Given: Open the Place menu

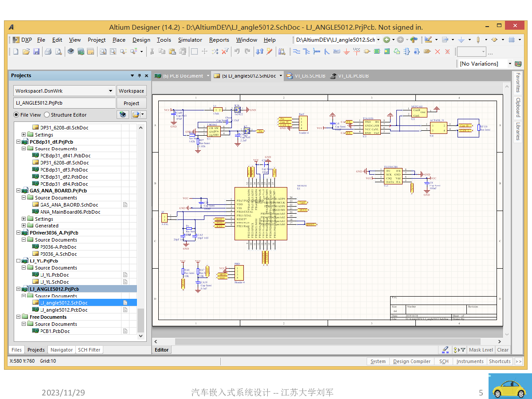Looking at the screenshot, I should pyautogui.click(x=119, y=40).
